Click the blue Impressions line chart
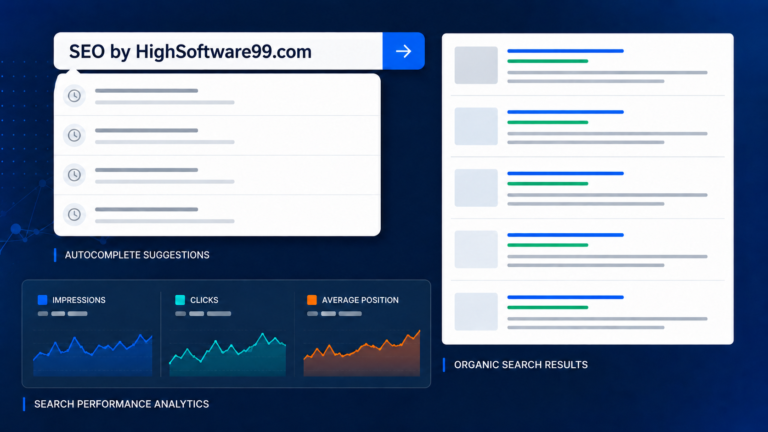 (93, 355)
